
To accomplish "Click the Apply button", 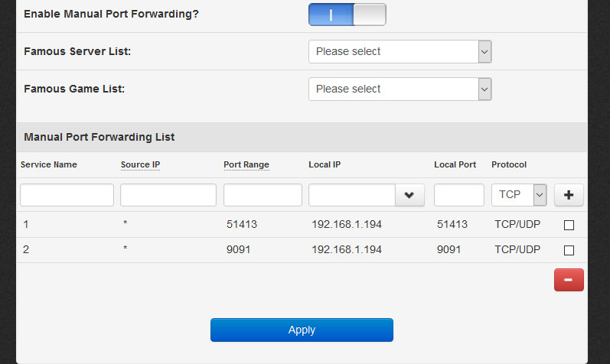I will pos(302,330).
